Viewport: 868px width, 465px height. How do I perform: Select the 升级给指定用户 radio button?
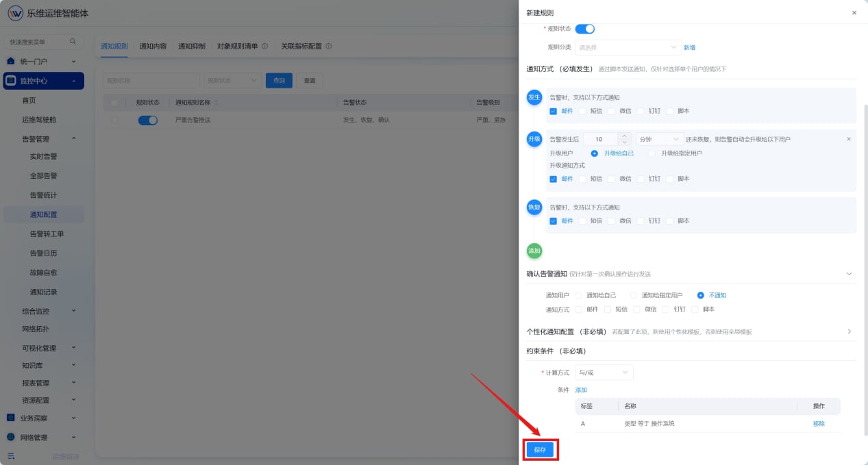point(652,153)
